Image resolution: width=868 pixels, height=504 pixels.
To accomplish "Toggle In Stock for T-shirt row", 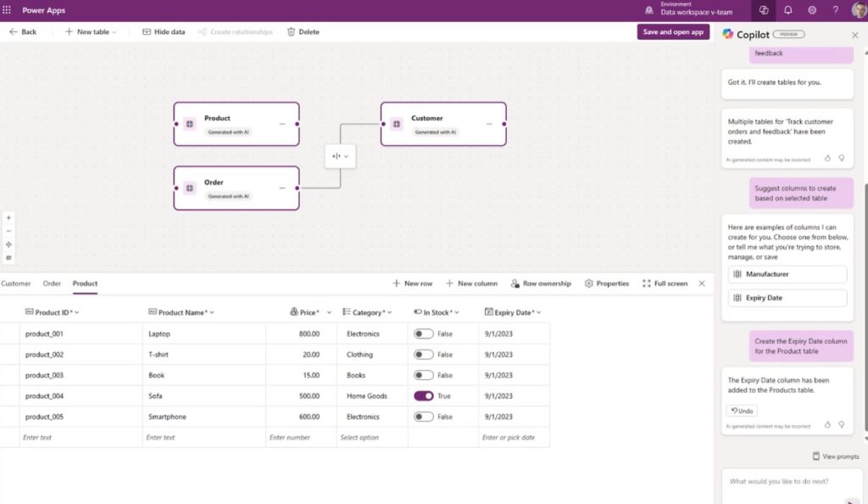I will [x=424, y=355].
